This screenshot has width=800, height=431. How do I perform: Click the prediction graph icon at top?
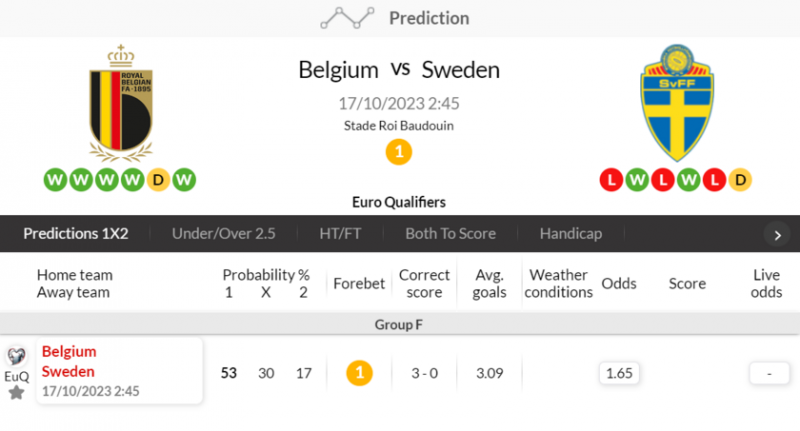tap(346, 18)
